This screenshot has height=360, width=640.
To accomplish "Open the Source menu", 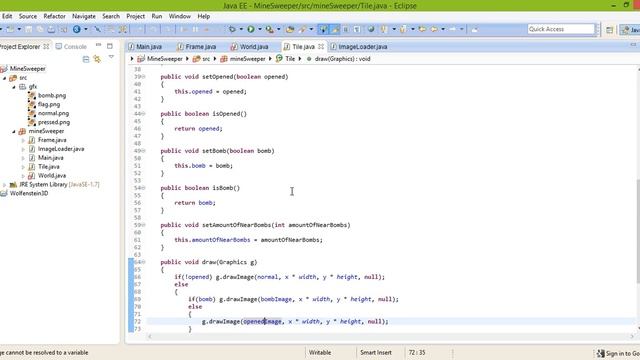I will pyautogui.click(x=28, y=16).
